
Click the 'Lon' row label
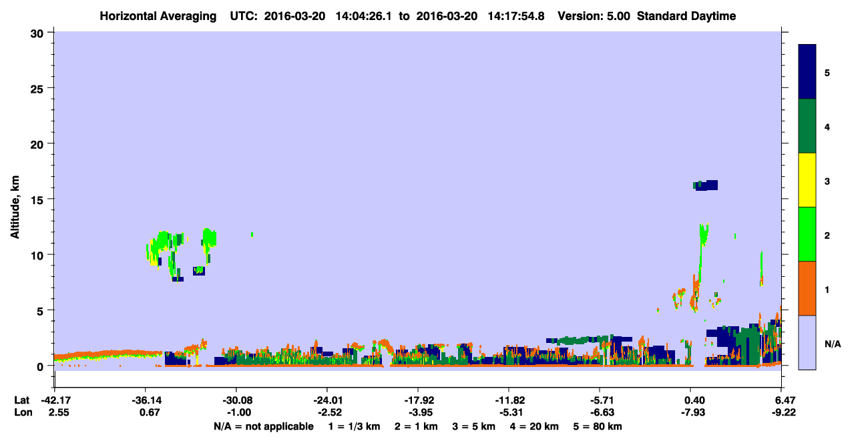pos(22,412)
